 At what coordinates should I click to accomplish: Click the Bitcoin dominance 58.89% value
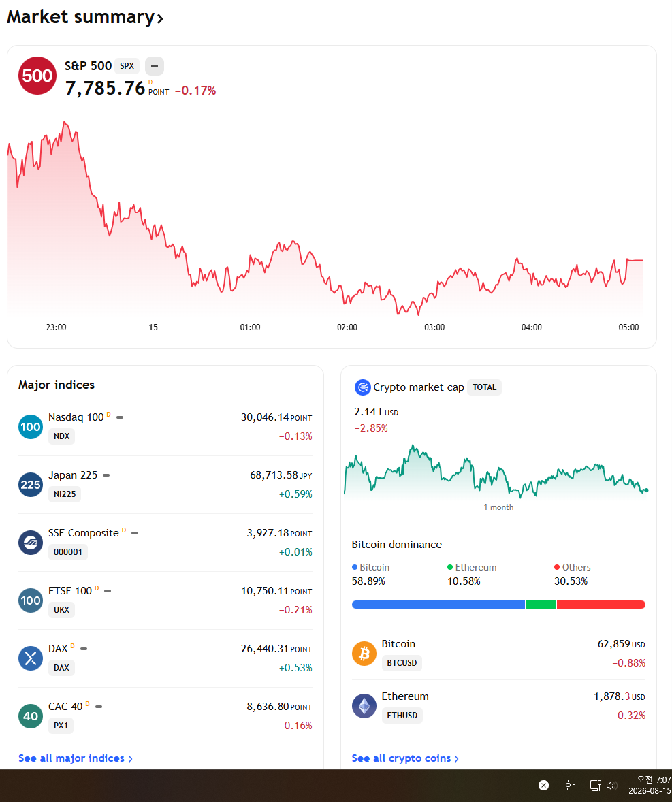[368, 581]
